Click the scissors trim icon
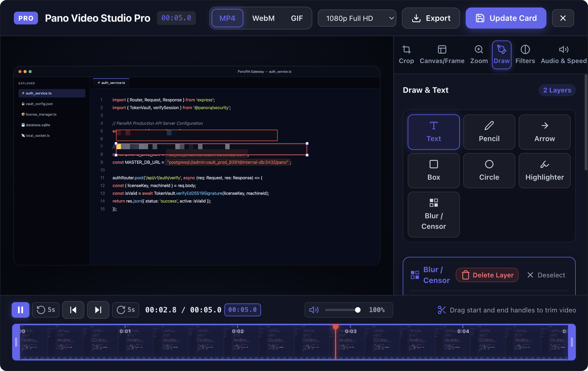Image resolution: width=588 pixels, height=371 pixels. point(442,310)
